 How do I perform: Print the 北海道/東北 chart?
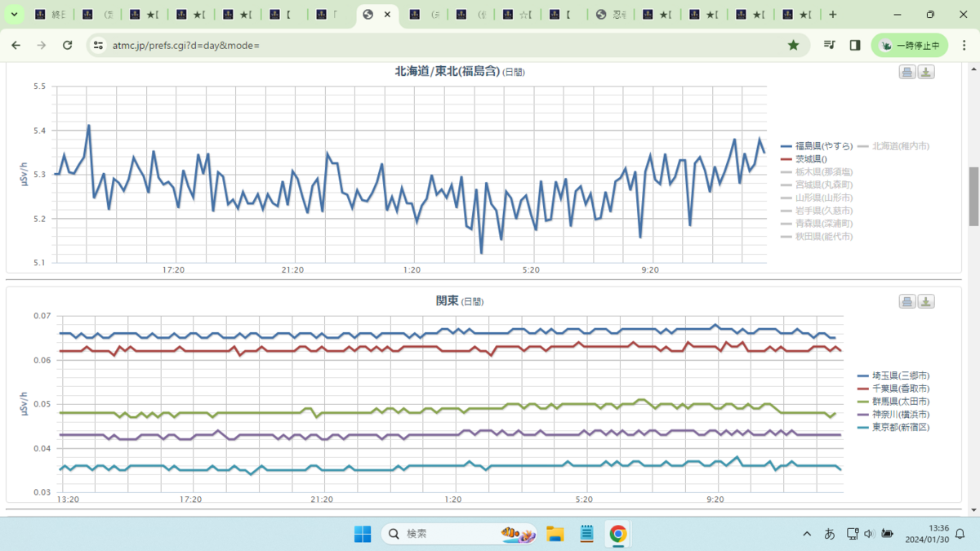906,72
